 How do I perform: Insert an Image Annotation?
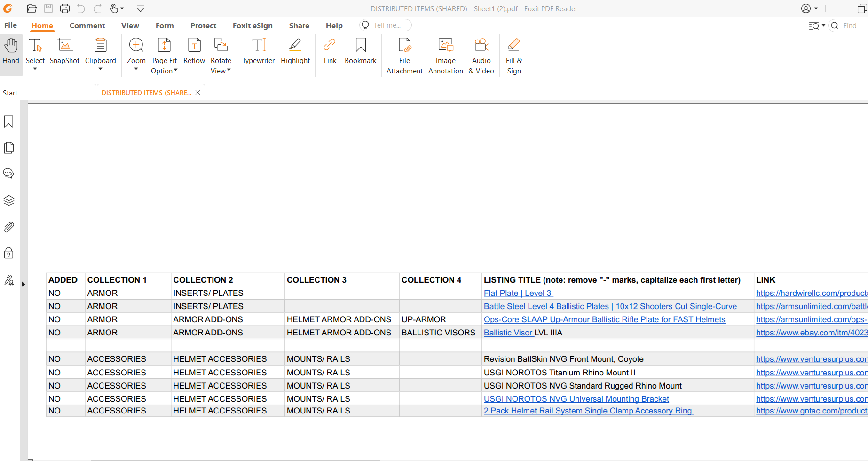point(446,56)
